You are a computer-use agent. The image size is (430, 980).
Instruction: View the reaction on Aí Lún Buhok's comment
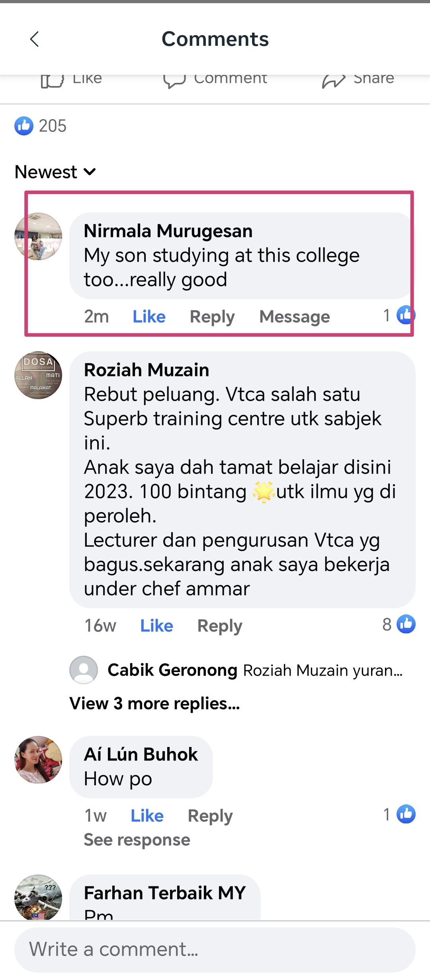(399, 814)
